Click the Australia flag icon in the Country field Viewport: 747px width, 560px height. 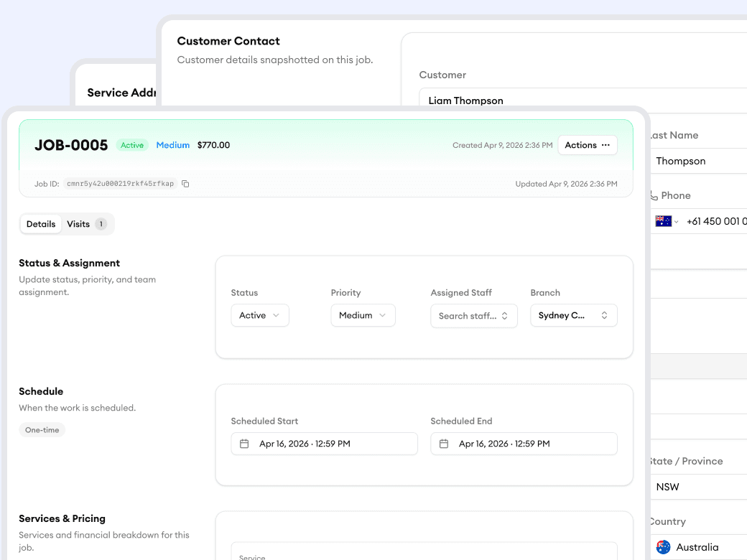coord(663,546)
